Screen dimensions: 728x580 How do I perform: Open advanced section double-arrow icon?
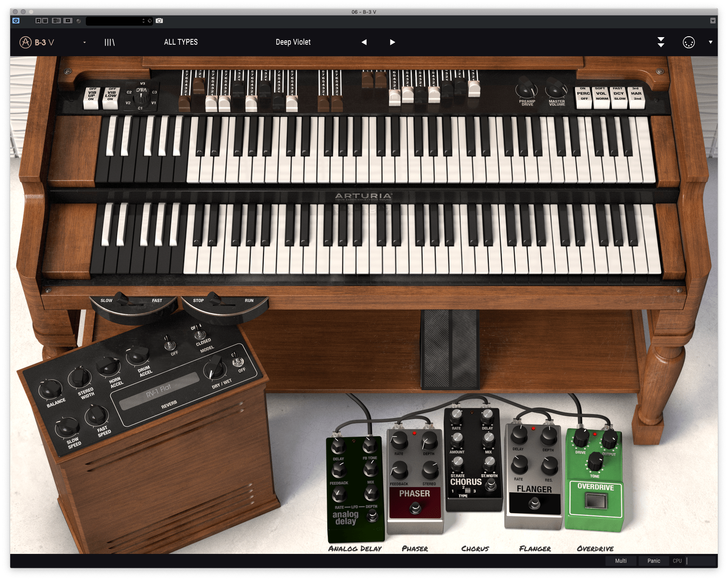(661, 42)
